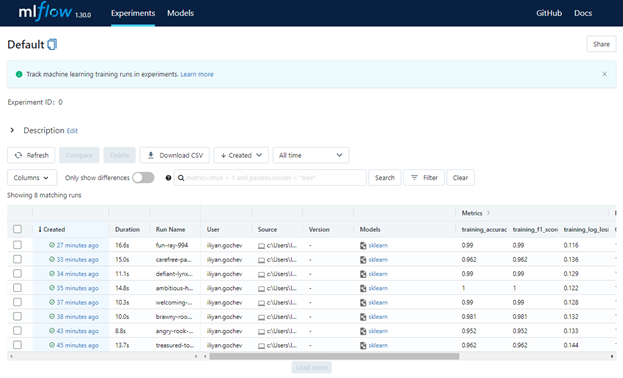Tick the ambitious-h run checkbox
The width and height of the screenshot is (623, 378).
17,288
